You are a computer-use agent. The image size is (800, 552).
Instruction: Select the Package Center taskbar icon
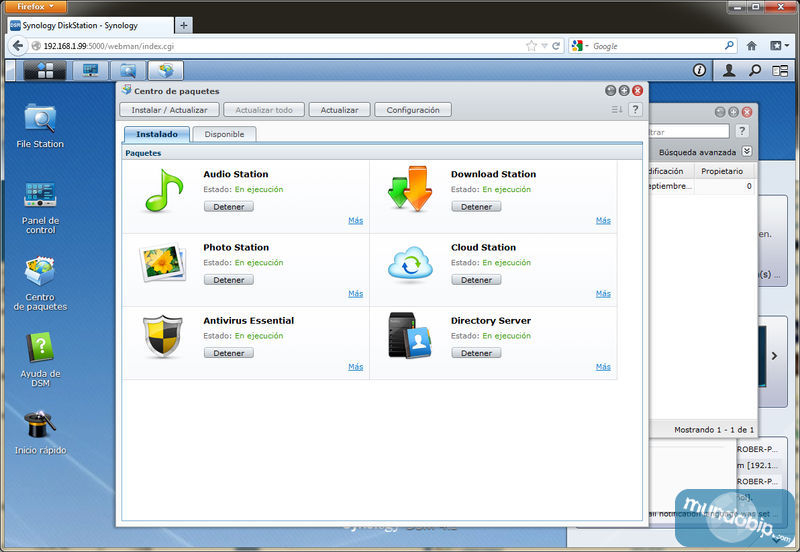click(166, 70)
